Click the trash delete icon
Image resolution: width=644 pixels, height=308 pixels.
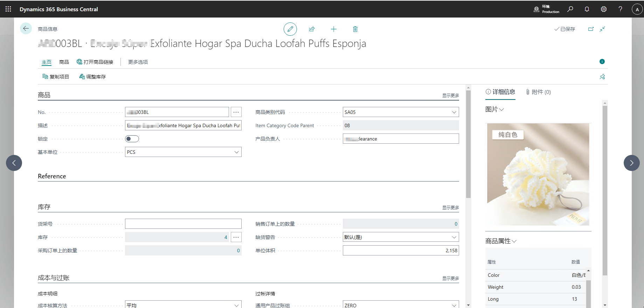coord(355,29)
